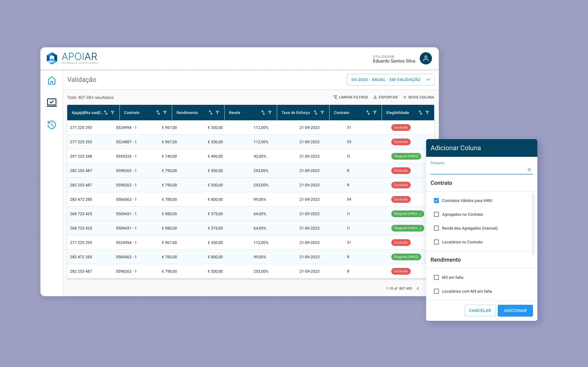Screen dimensions: 588x367
Task: Filter the Elegibilidade column
Action: point(427,113)
